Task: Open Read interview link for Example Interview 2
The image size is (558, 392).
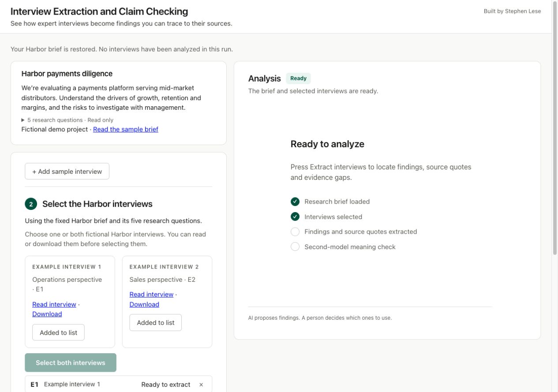Action: click(151, 295)
